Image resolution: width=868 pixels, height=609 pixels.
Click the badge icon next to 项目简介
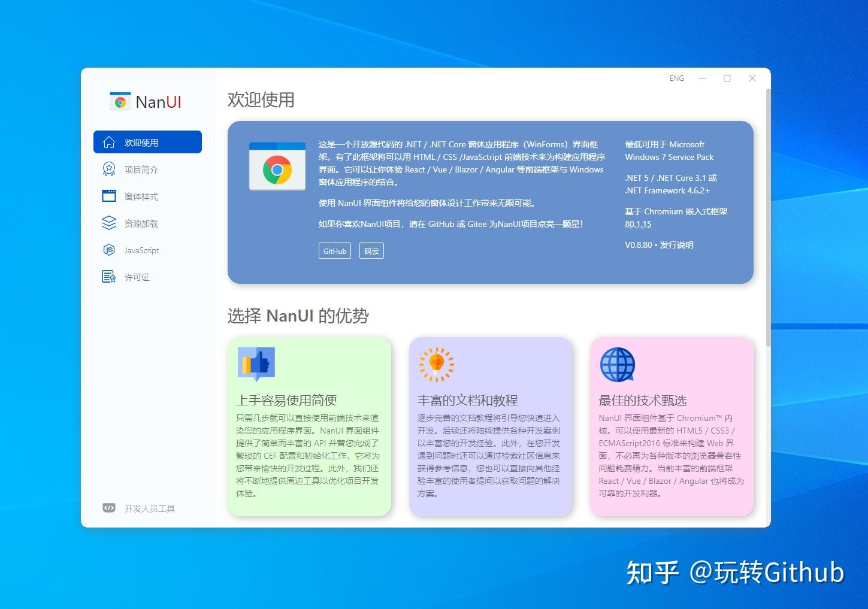click(108, 169)
